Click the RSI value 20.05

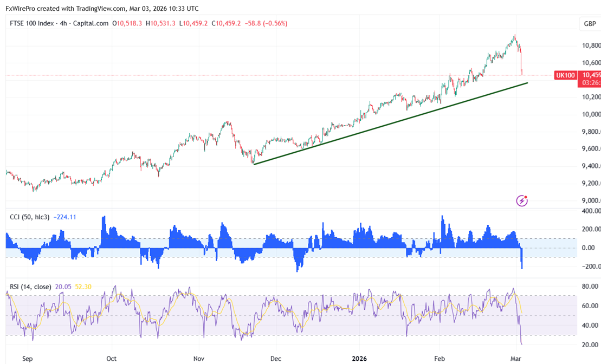tap(63, 287)
